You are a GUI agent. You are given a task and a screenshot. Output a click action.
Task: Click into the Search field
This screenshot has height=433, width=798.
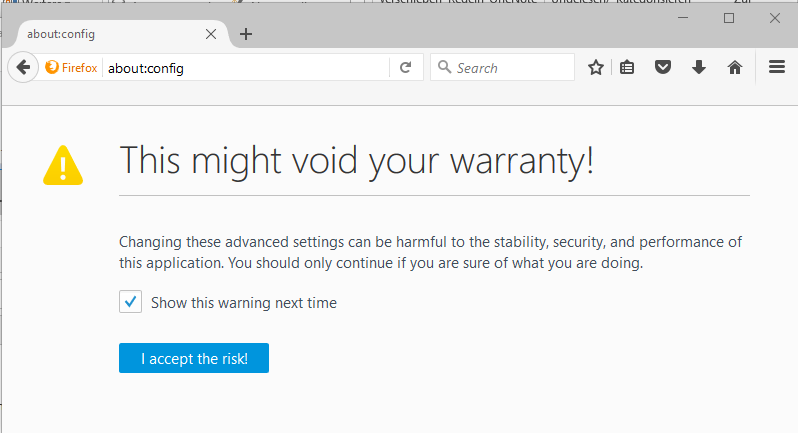[x=510, y=68]
